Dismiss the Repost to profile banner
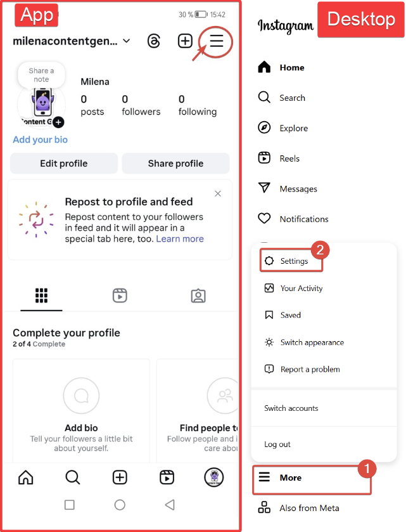This screenshot has height=532, width=406. click(218, 193)
